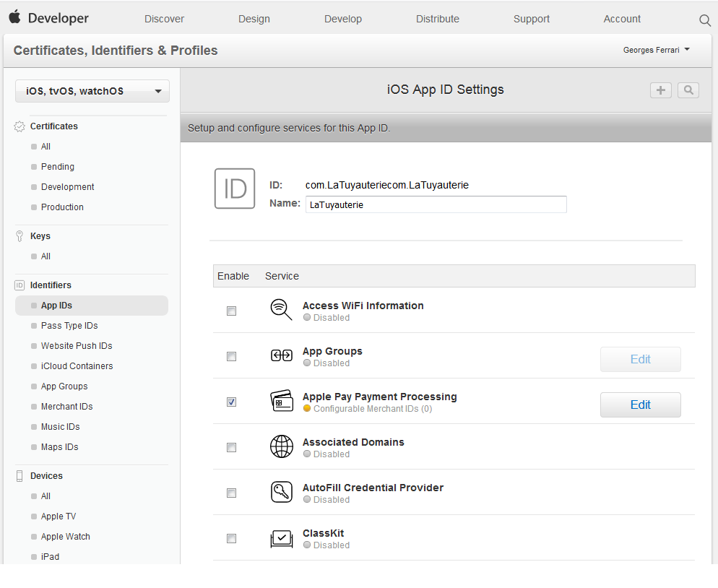
Task: Click the App Groups service icon
Action: tap(281, 355)
